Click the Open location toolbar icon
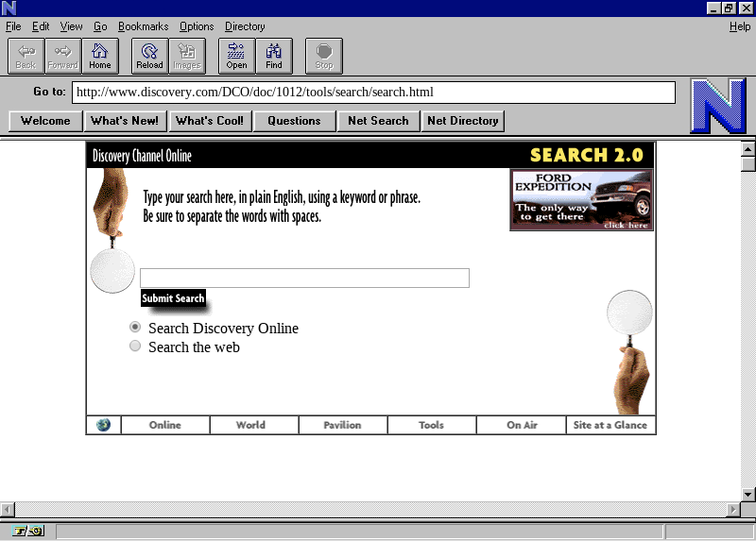The image size is (756, 541). point(236,56)
